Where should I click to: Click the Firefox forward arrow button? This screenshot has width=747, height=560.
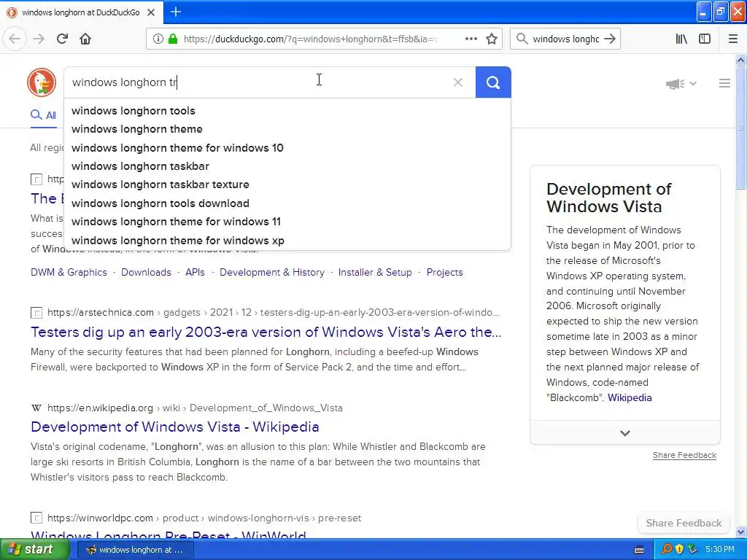click(39, 39)
